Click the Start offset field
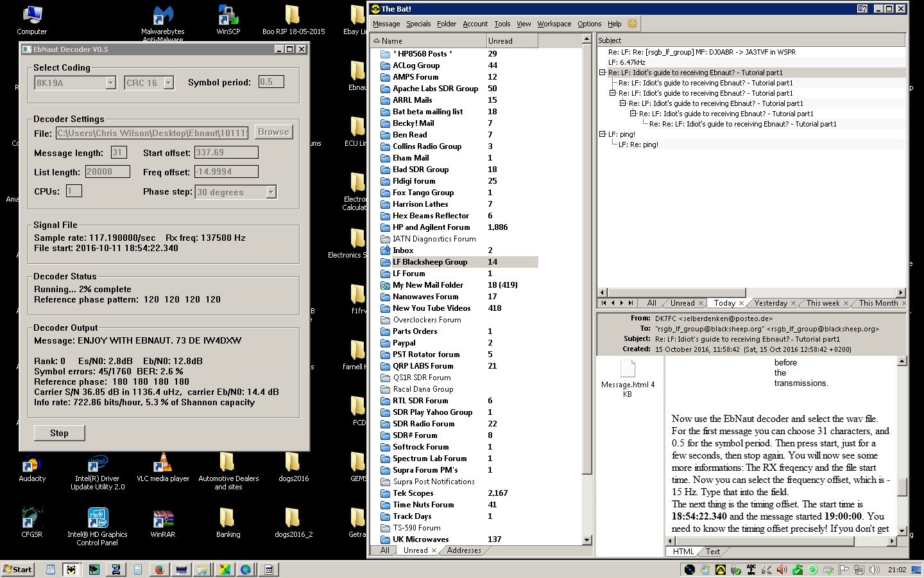The image size is (924, 578). [x=227, y=153]
